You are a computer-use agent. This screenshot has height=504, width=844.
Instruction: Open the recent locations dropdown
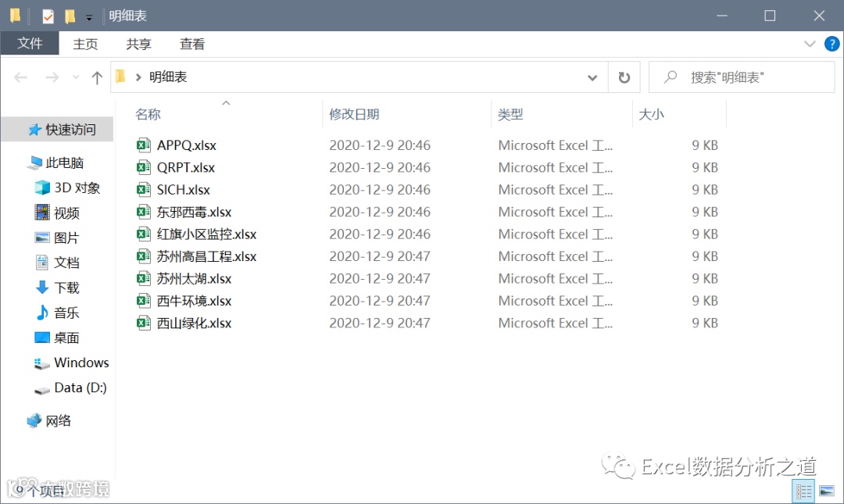pos(76,78)
